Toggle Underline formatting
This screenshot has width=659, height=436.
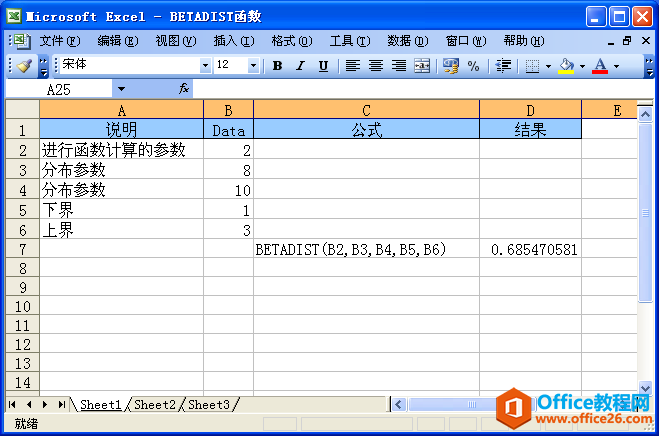(x=323, y=66)
